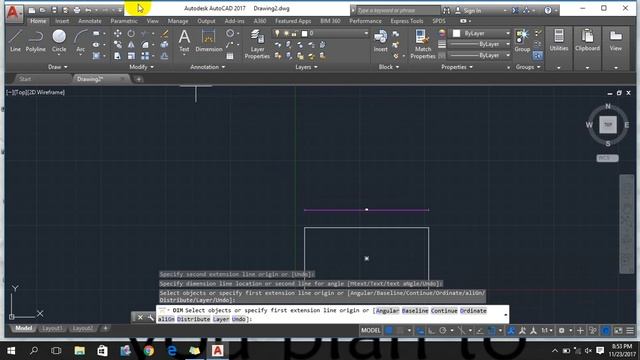
Task: Click Ordinate option in command line
Action: click(473, 311)
